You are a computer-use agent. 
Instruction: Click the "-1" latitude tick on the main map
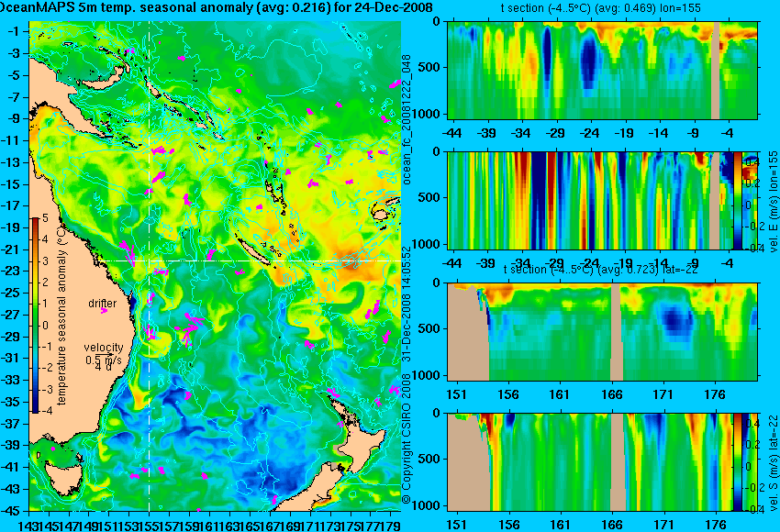click(x=15, y=31)
